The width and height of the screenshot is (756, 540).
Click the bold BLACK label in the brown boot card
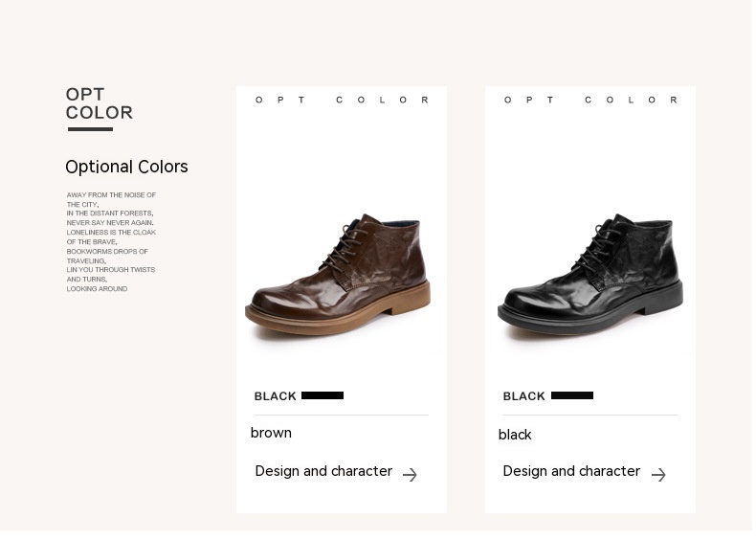pos(276,396)
